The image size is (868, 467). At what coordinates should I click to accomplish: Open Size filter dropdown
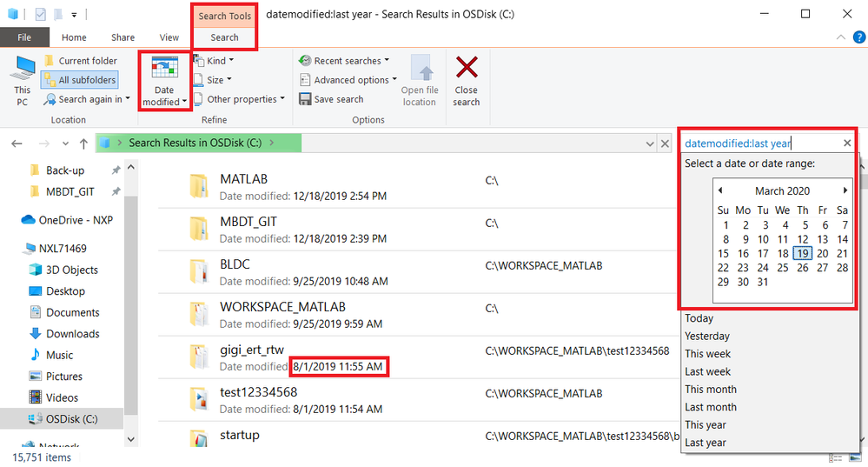[x=213, y=80]
